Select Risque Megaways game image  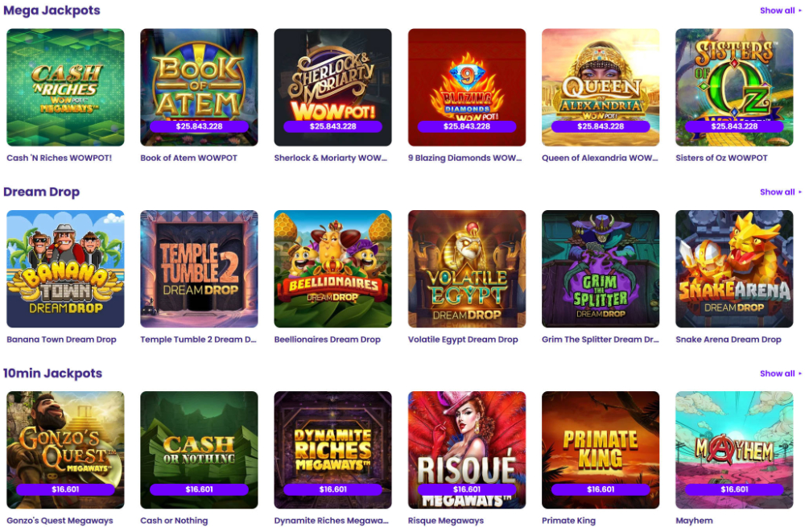pyautogui.click(x=467, y=450)
